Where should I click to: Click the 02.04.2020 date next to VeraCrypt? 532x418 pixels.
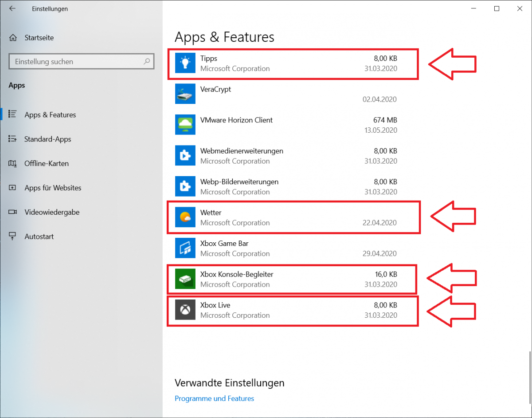coord(379,99)
